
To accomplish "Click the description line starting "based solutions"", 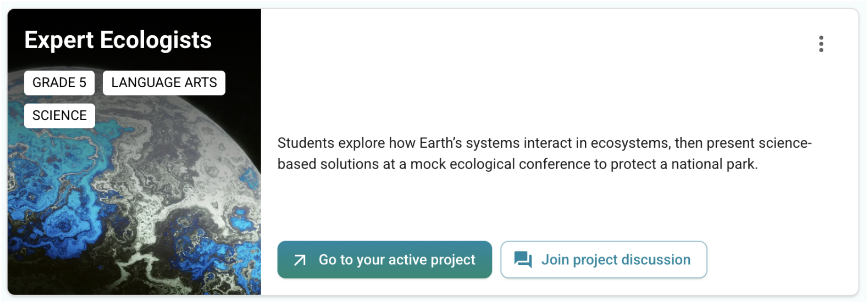I will (517, 164).
